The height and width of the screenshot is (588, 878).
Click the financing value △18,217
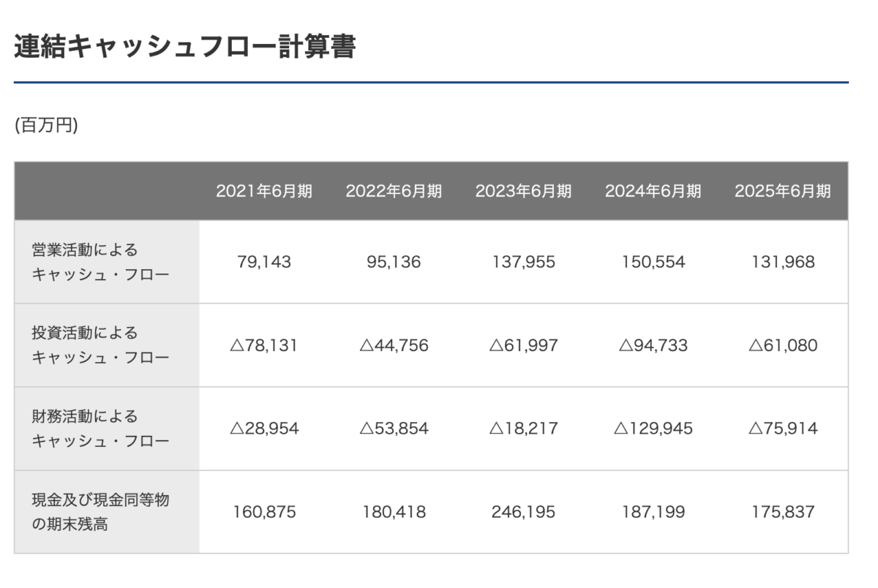click(523, 429)
